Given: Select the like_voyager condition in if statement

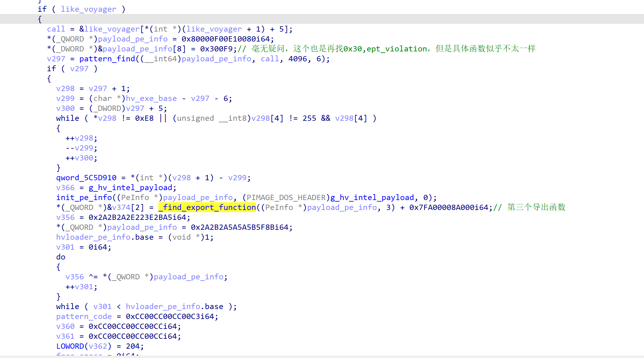Looking at the screenshot, I should click(89, 9).
